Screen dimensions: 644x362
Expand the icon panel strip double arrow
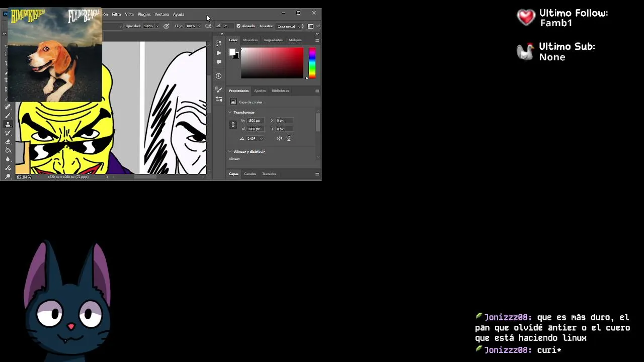coord(222,34)
